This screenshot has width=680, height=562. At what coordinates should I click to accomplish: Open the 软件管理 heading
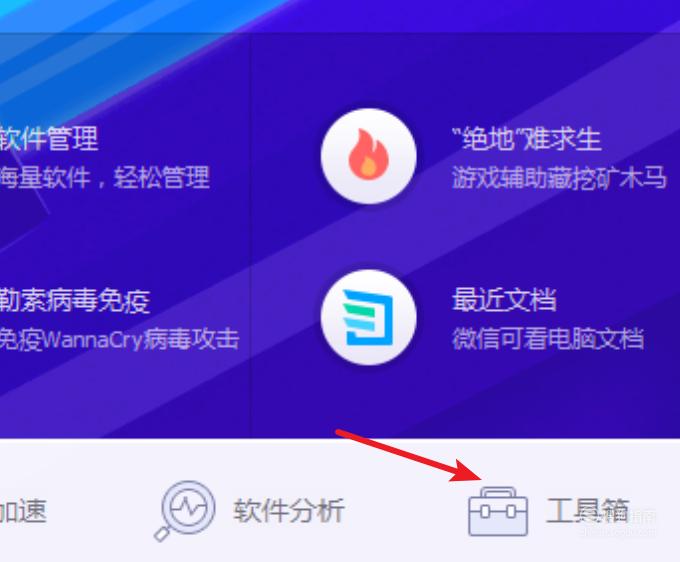(49, 138)
